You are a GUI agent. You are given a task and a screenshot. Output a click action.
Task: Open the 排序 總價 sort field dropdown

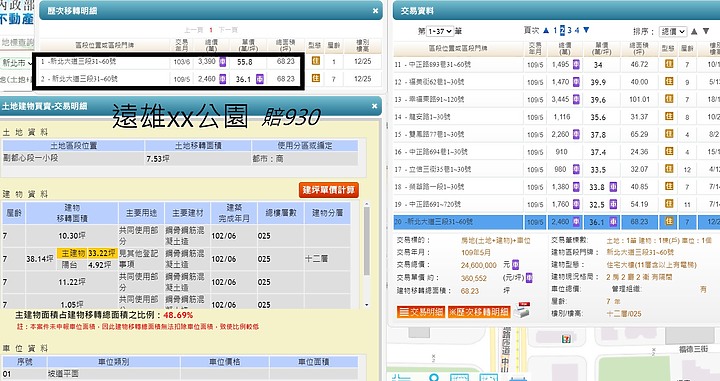click(x=673, y=31)
